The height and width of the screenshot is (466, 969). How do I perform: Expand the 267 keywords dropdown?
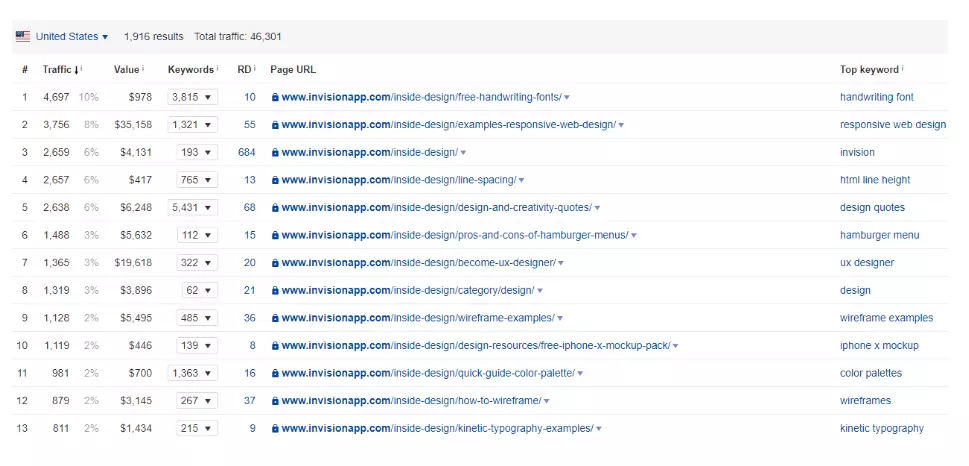point(197,400)
